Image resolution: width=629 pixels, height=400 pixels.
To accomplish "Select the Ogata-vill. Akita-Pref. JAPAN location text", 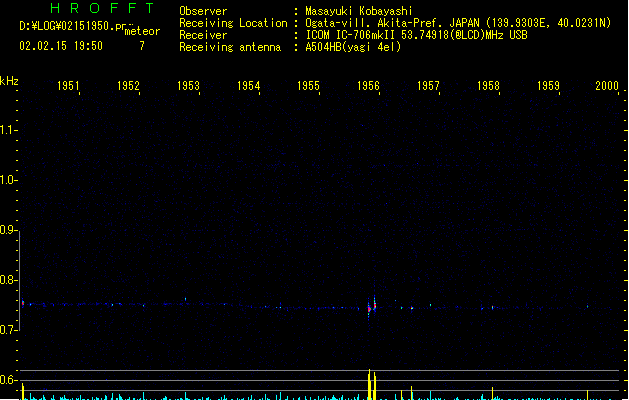I will (458, 23).
